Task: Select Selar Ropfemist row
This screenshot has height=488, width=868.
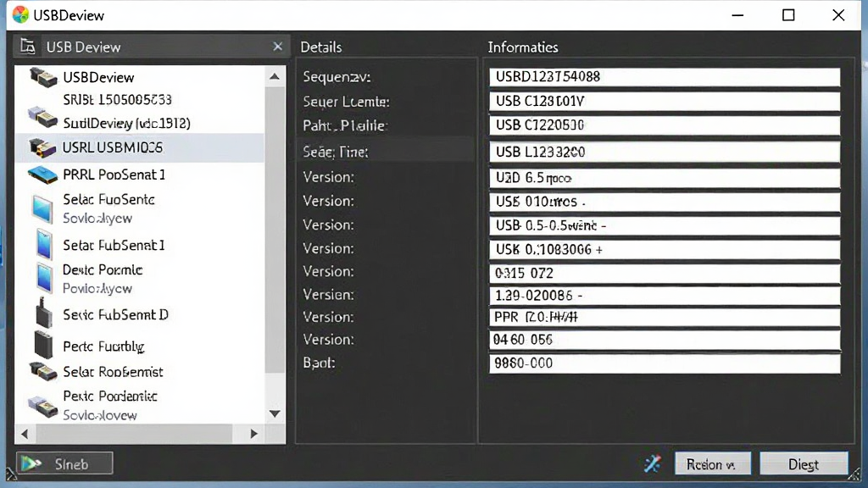Action: click(x=140, y=372)
